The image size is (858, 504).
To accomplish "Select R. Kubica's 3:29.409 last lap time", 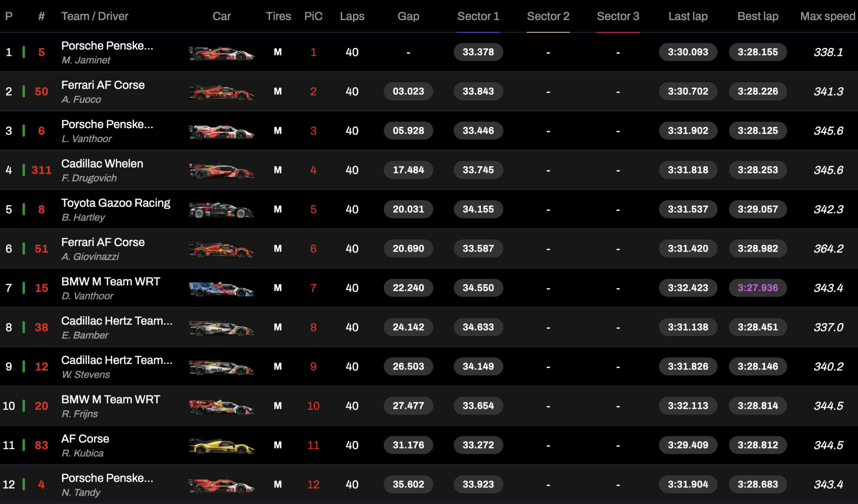I will point(688,445).
